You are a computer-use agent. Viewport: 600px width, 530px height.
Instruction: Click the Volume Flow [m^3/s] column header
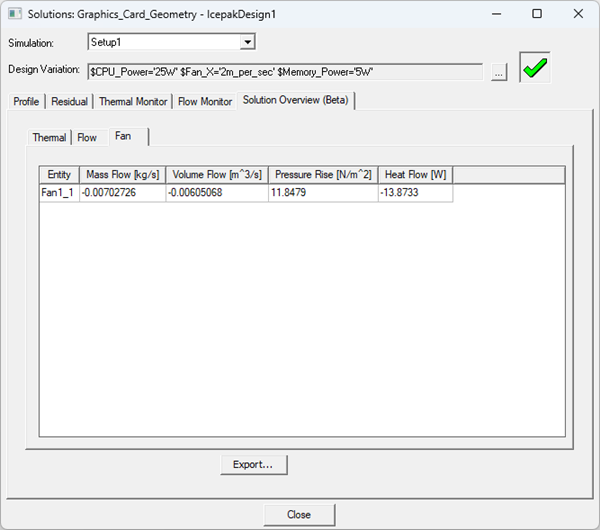[217, 175]
